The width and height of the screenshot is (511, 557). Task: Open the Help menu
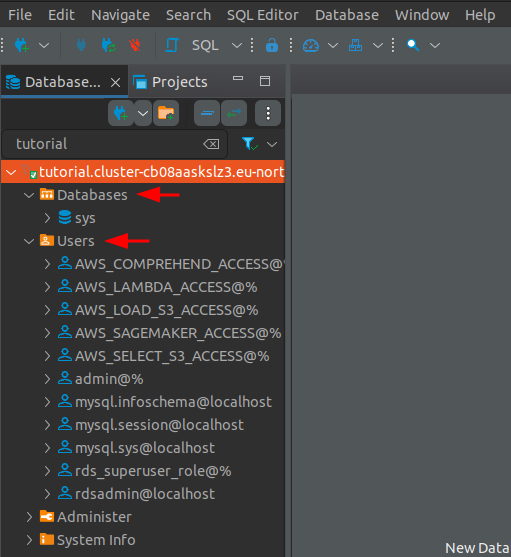(480, 15)
